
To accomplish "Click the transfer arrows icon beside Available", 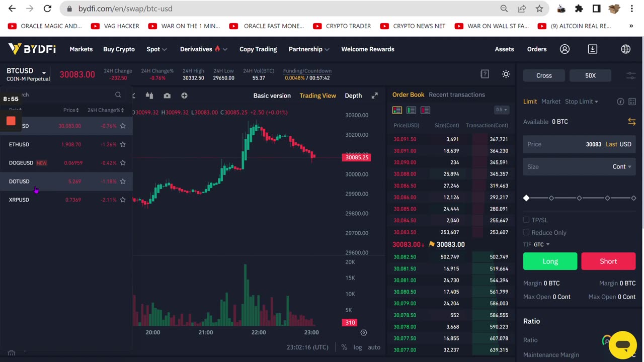I will 632,122.
